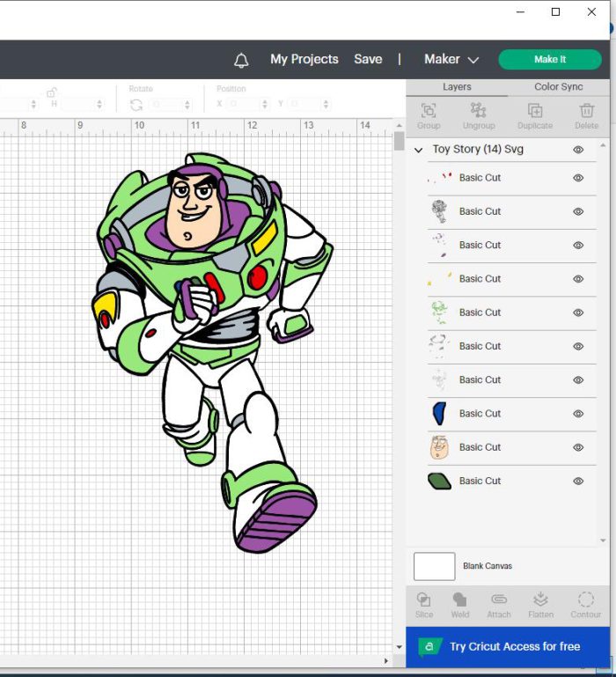The width and height of the screenshot is (616, 677).
Task: Hide the Toy Story (14) Svg group
Action: (578, 150)
